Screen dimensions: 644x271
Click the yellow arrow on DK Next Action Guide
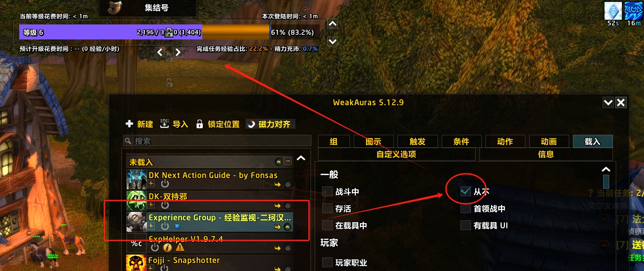(x=278, y=185)
